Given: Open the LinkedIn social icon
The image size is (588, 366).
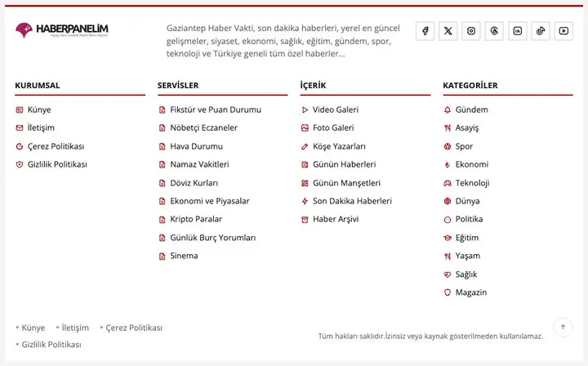Looking at the screenshot, I should pos(518,31).
